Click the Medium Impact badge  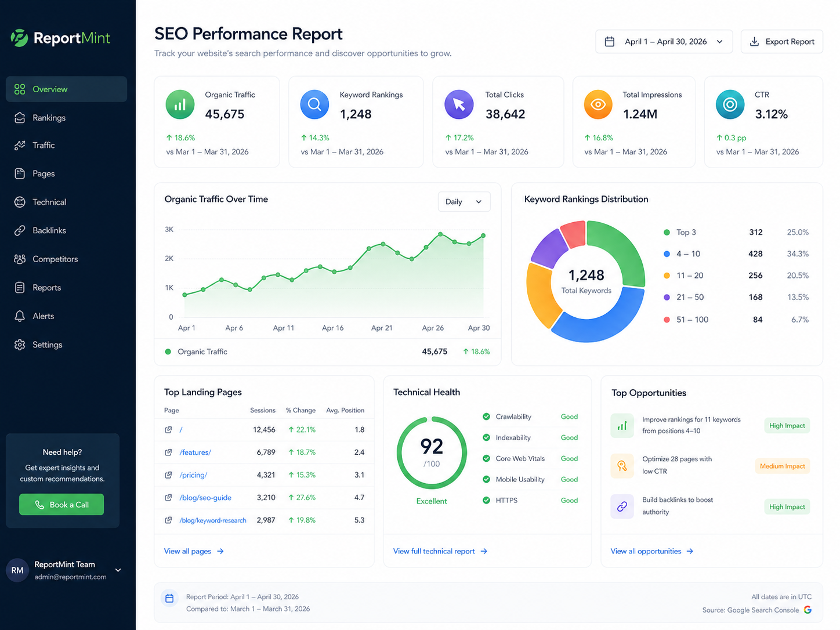[782, 466]
